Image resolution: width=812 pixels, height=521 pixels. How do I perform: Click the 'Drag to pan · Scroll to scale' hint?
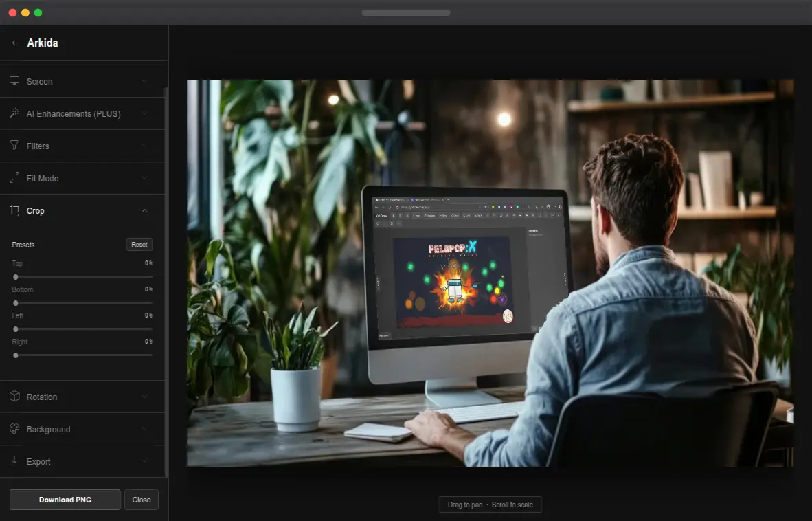pyautogui.click(x=490, y=505)
